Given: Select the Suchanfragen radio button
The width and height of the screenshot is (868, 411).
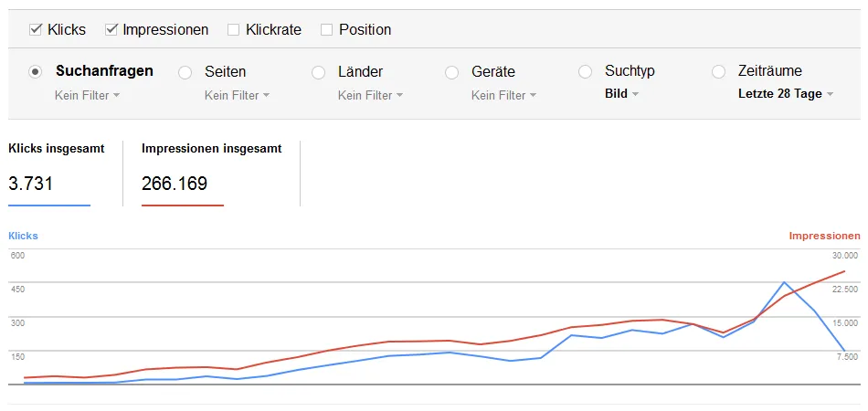Looking at the screenshot, I should (36, 72).
